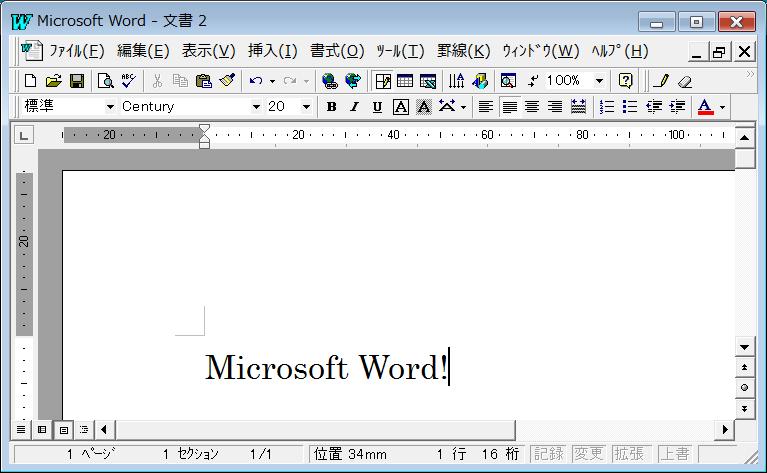Click the Format Painter brush icon
Image resolution: width=767 pixels, height=473 pixels.
[226, 81]
